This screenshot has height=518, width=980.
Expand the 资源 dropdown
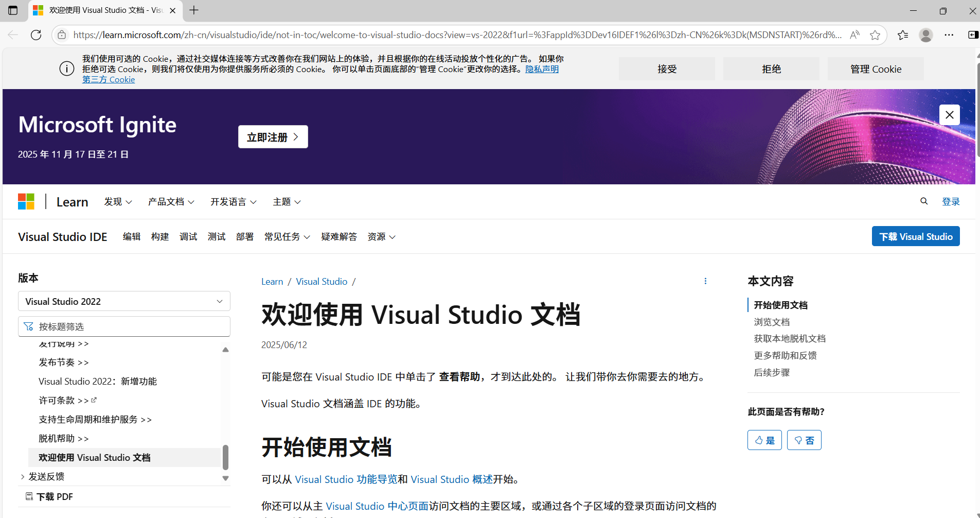pos(381,237)
